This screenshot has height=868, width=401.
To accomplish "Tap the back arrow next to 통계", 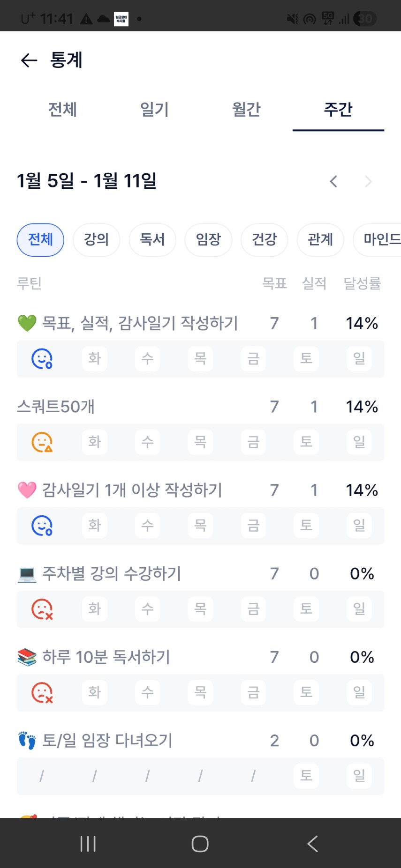I will 29,60.
